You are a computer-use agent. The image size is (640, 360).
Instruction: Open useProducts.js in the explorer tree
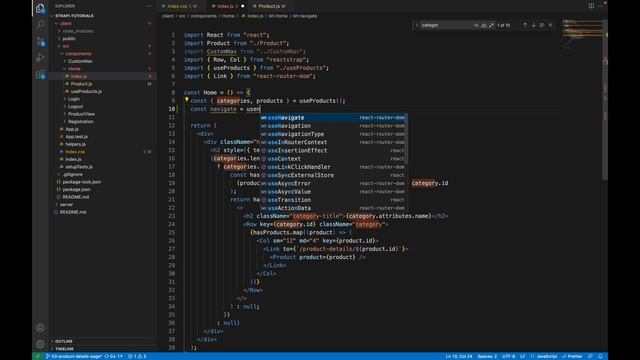point(86,91)
